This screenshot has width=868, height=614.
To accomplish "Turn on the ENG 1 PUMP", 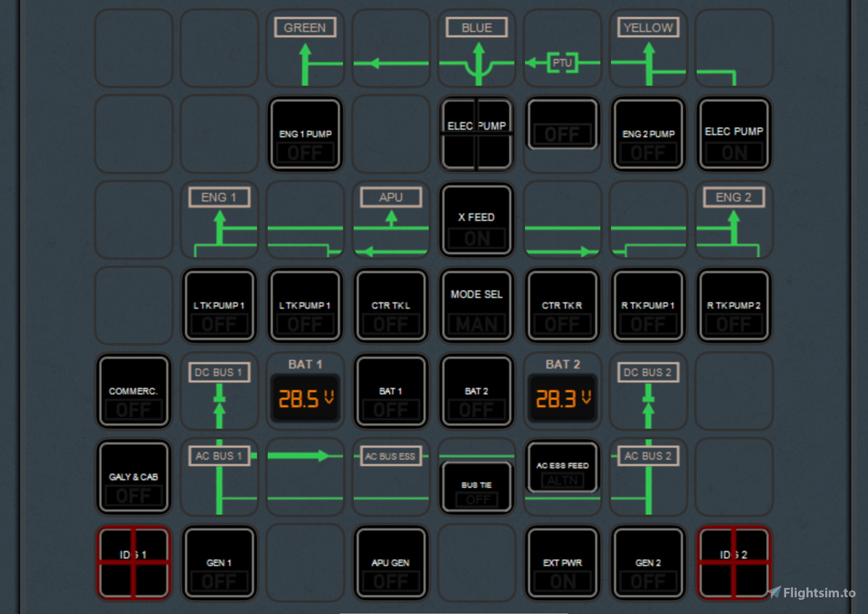I will tap(305, 134).
